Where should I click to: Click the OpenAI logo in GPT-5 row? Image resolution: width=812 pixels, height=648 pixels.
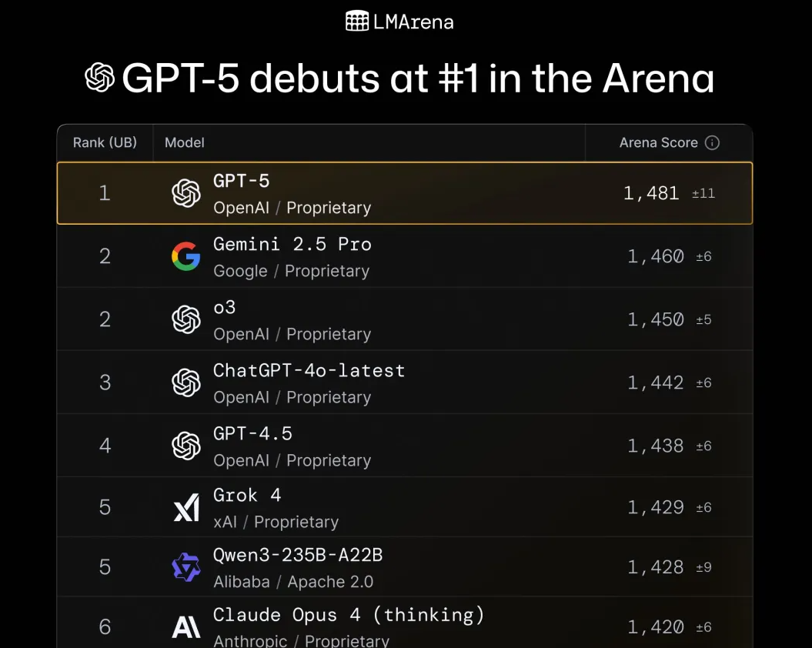click(186, 192)
